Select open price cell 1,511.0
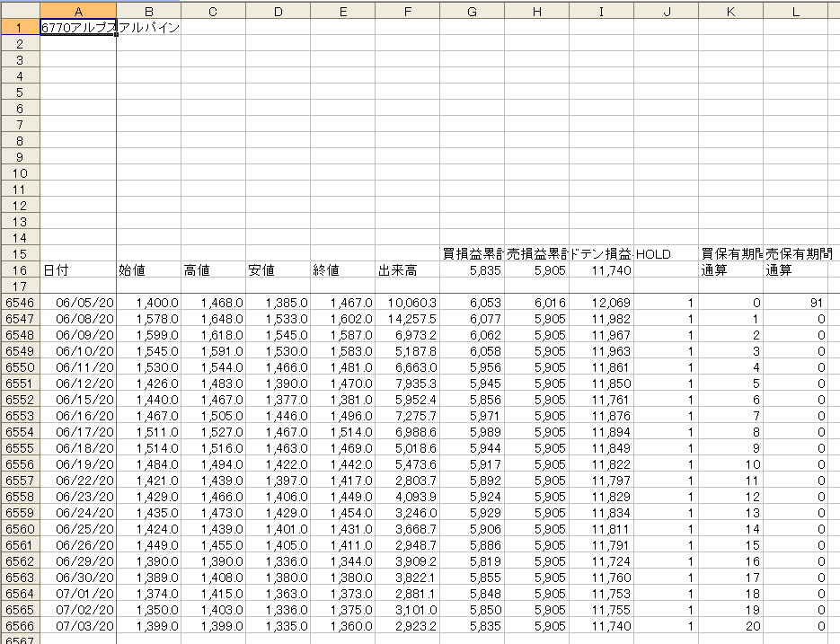This screenshot has height=644, width=840. (148, 432)
